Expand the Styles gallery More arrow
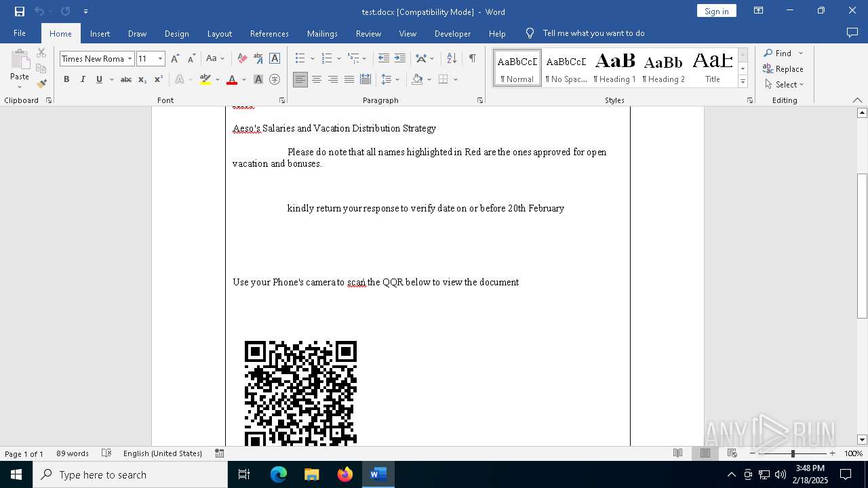The width and height of the screenshot is (868, 488). [x=743, y=82]
